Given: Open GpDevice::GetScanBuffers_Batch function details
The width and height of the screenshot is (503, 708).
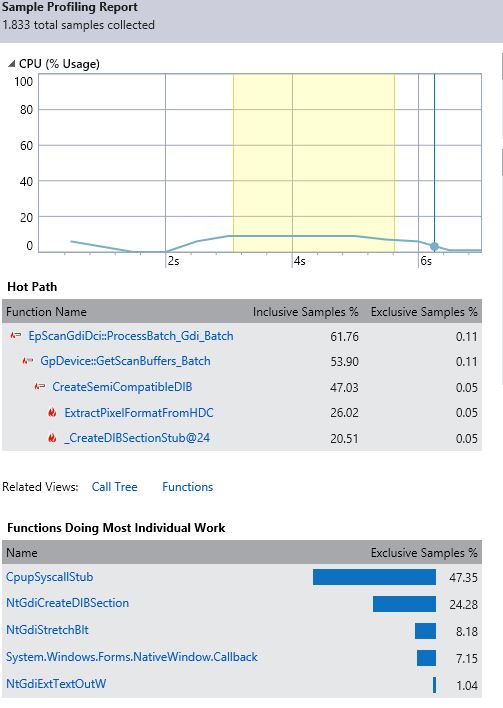Looking at the screenshot, I should pos(126,361).
